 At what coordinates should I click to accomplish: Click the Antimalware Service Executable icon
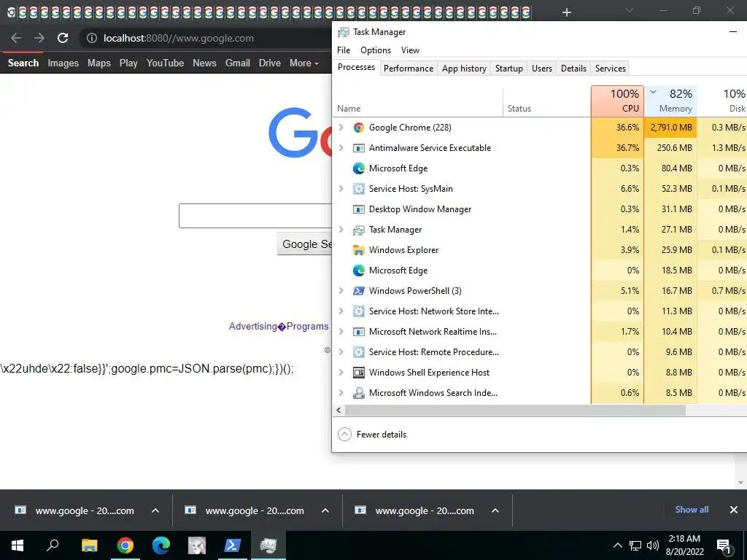click(x=358, y=148)
